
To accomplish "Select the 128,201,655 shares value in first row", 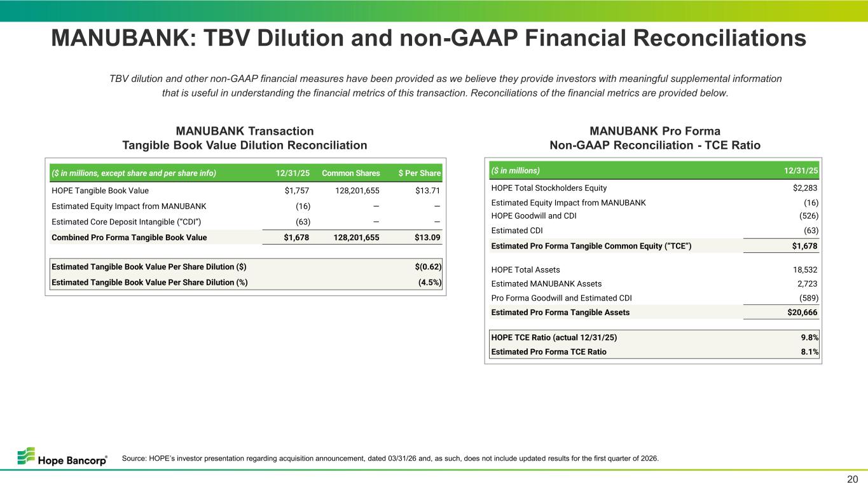I will 352,190.
